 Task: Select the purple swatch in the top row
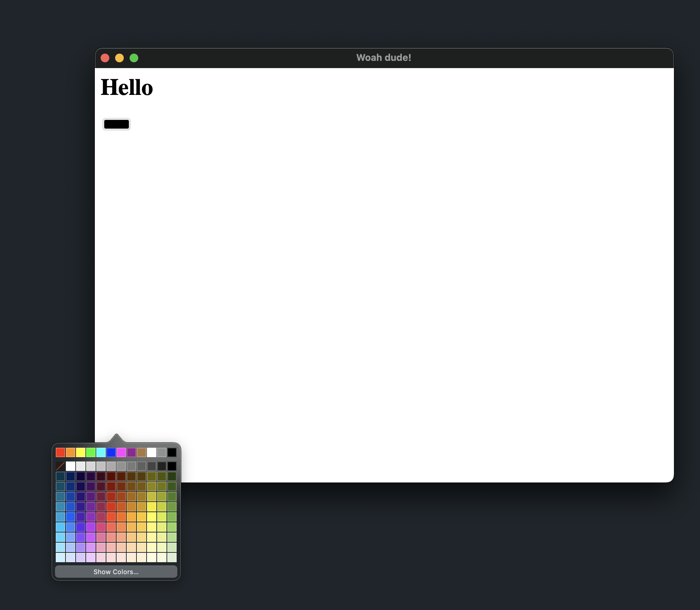click(131, 452)
